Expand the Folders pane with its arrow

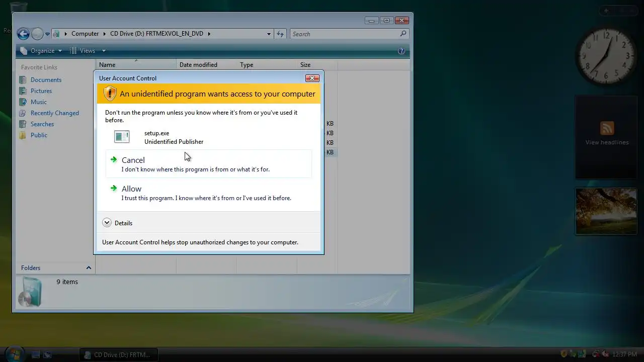89,268
